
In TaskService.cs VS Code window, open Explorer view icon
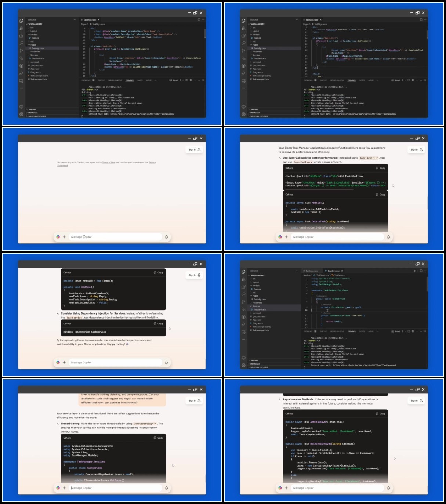[x=243, y=272]
